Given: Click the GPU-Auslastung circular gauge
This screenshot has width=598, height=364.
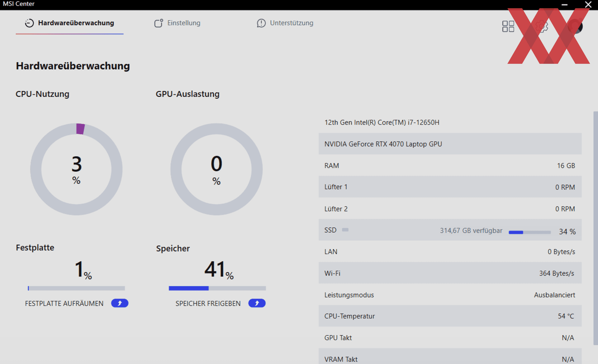Looking at the screenshot, I should click(216, 169).
